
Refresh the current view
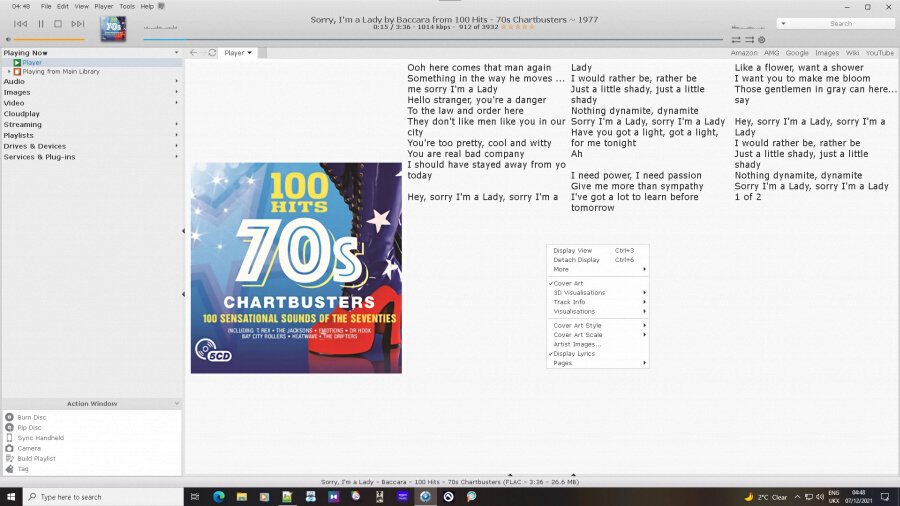tap(212, 53)
